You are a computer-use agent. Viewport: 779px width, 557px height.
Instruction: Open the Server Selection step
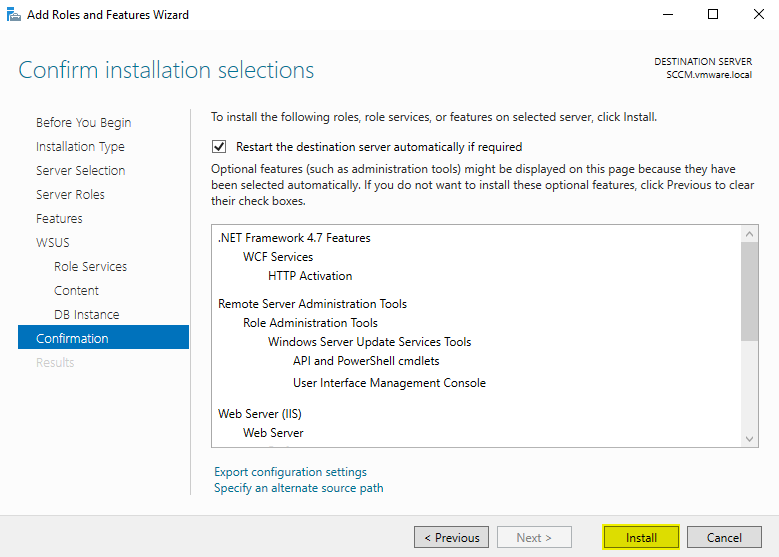tap(80, 171)
